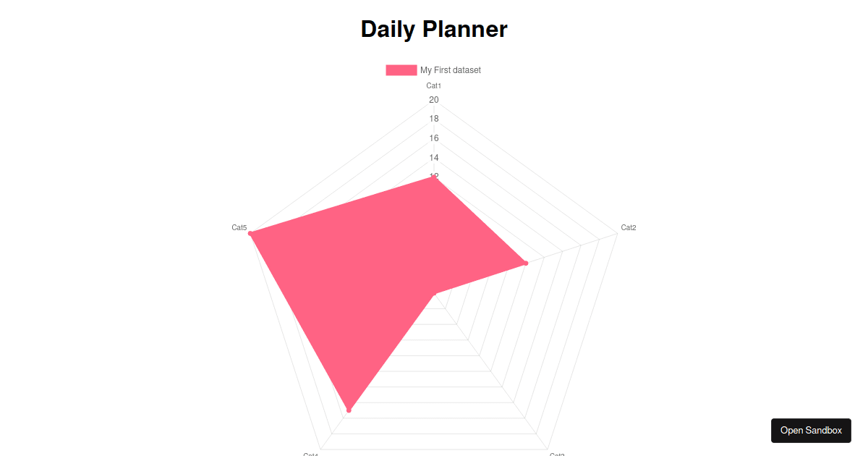Click the data point at the Cat5 vertex

[250, 234]
